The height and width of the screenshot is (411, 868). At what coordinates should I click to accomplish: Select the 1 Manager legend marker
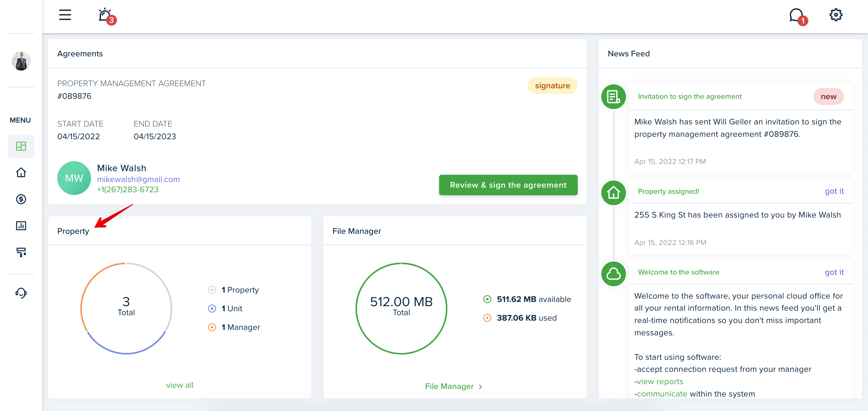[212, 327]
